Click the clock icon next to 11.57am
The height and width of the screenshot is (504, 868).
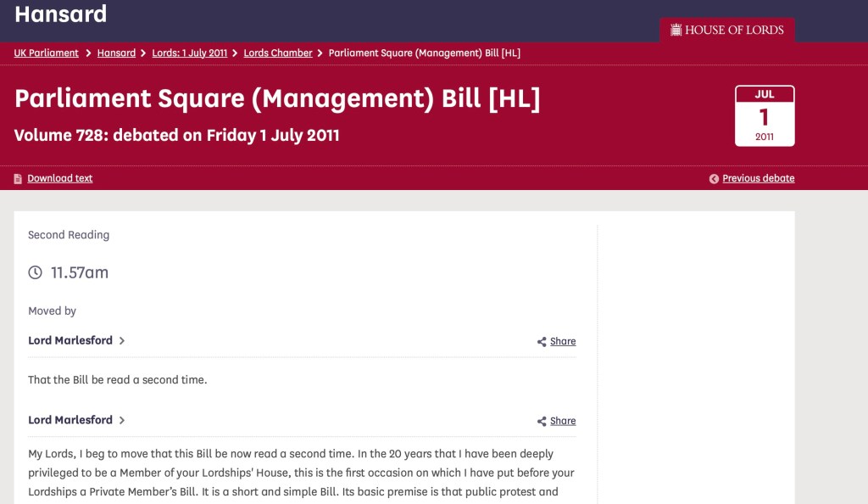35,272
